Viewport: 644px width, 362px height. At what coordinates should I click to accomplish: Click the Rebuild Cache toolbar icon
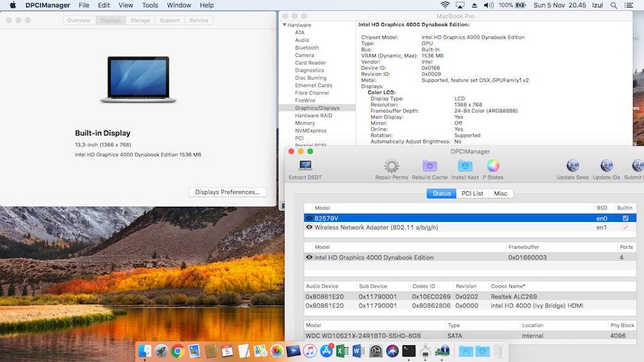[x=429, y=166]
